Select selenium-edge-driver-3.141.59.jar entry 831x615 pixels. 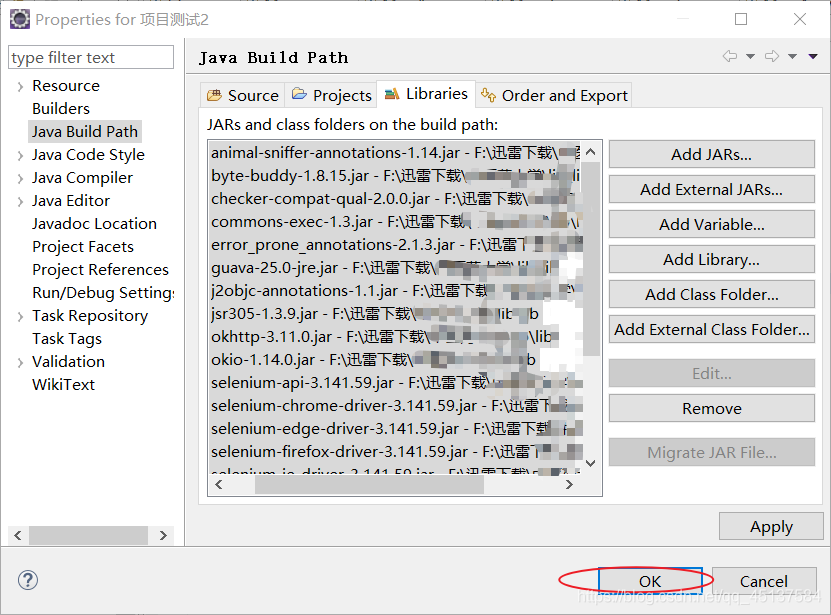click(x=395, y=428)
